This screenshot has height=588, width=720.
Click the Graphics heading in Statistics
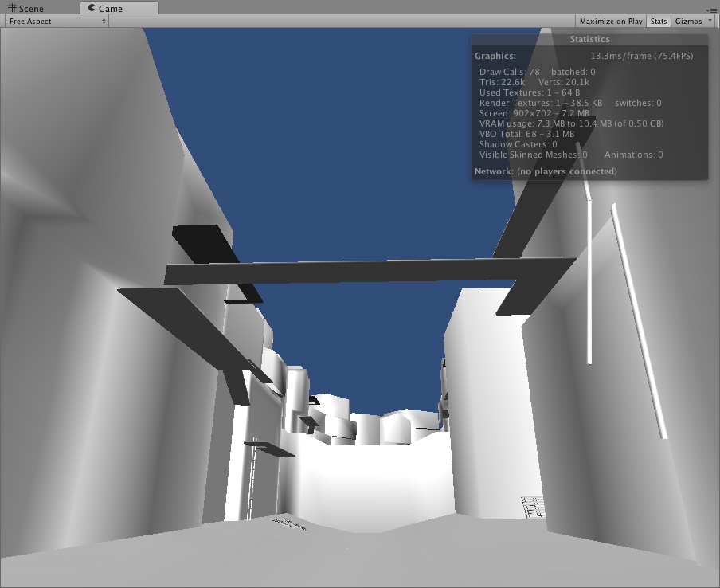495,57
